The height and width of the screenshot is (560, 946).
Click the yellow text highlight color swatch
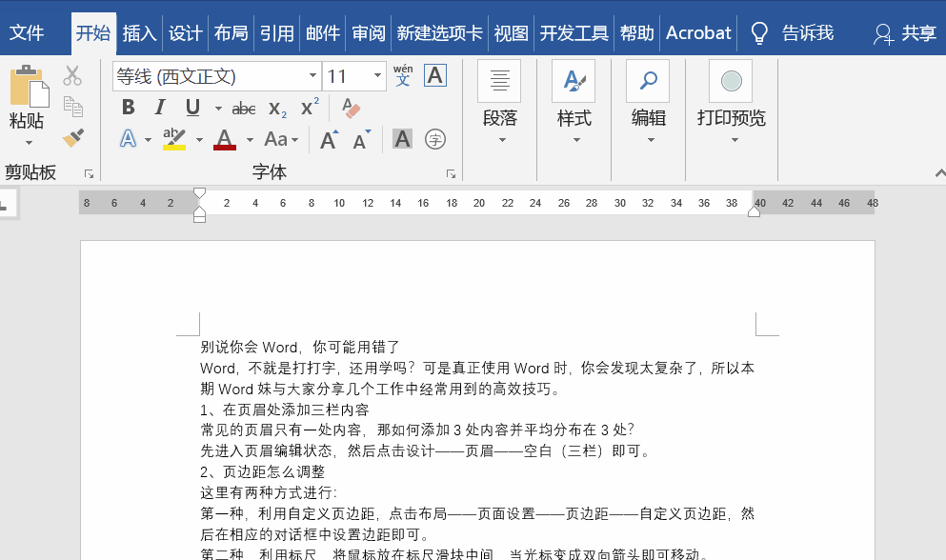172,142
